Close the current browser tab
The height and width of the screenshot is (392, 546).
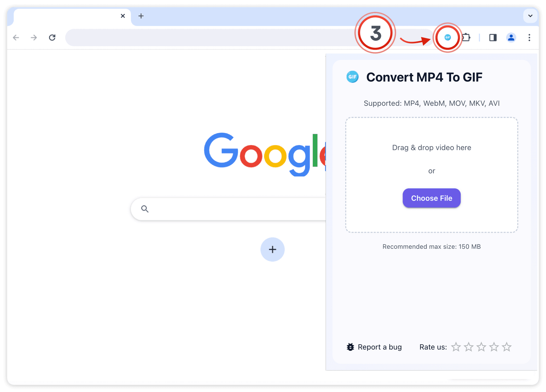click(123, 16)
